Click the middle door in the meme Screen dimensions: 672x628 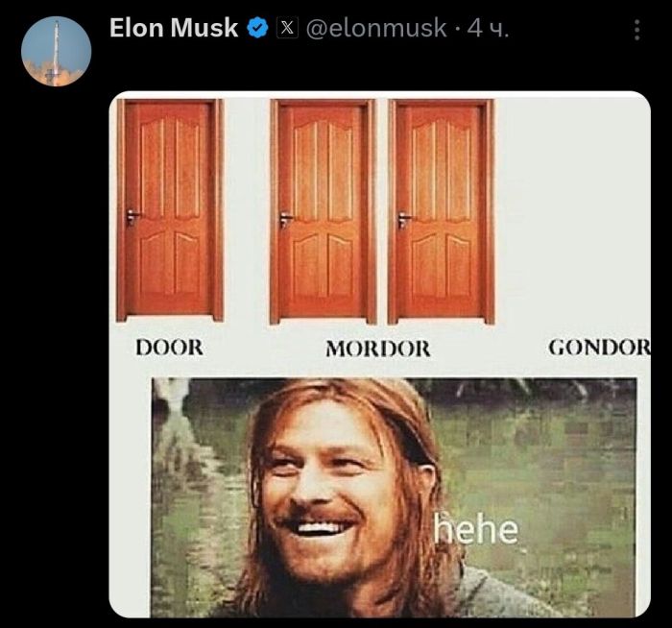[x=323, y=211]
